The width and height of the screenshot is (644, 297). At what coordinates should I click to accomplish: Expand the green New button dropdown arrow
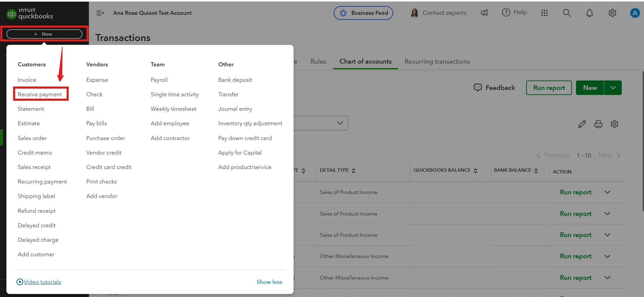[613, 88]
